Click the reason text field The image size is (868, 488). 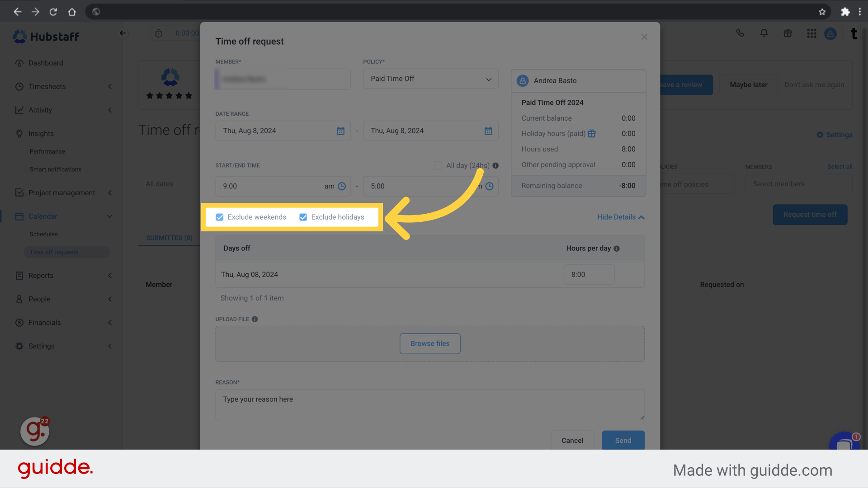coord(430,404)
